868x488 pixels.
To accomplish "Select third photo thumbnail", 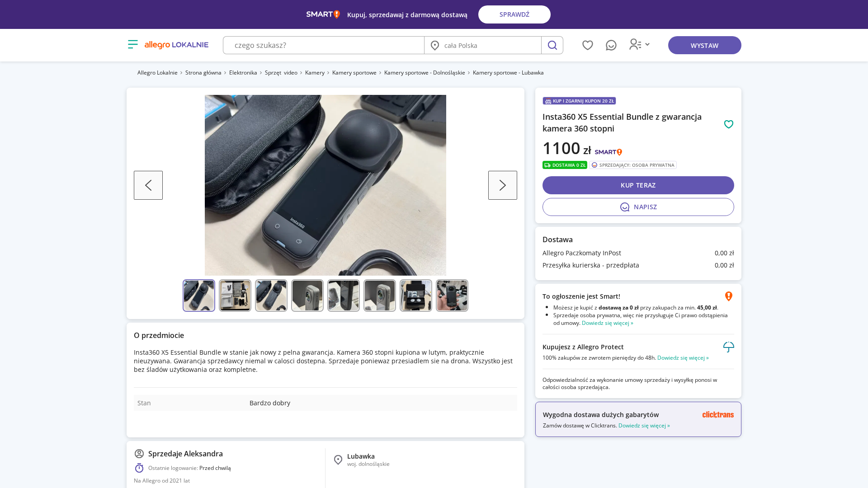I will click(271, 296).
